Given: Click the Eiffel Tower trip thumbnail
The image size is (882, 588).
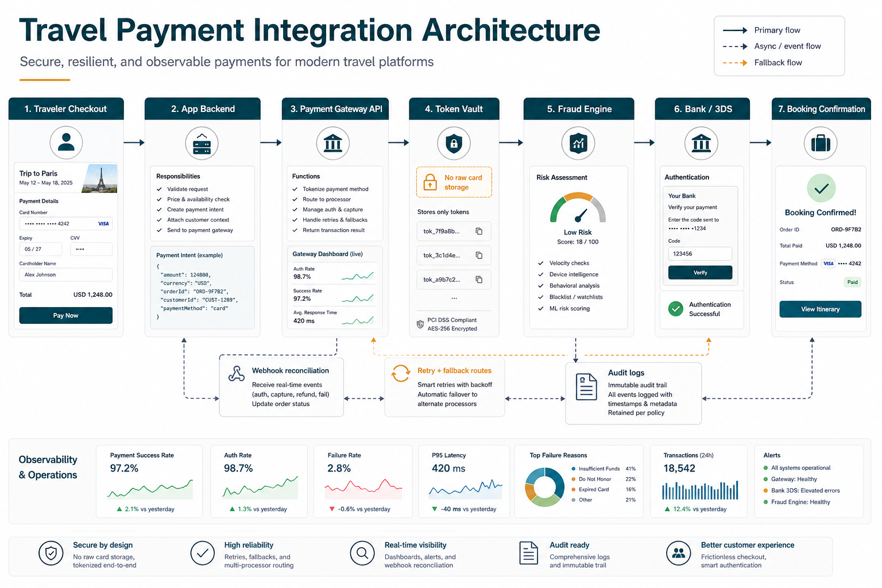Looking at the screenshot, I should point(100,178).
